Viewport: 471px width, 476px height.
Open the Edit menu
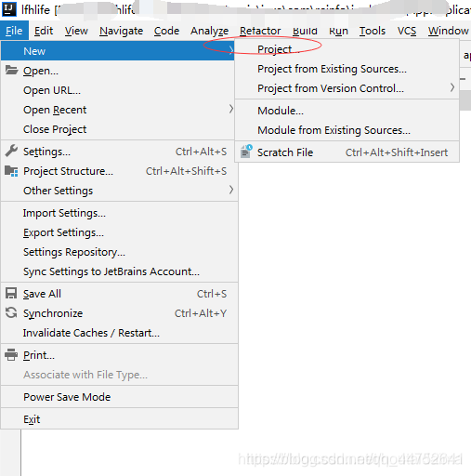44,31
